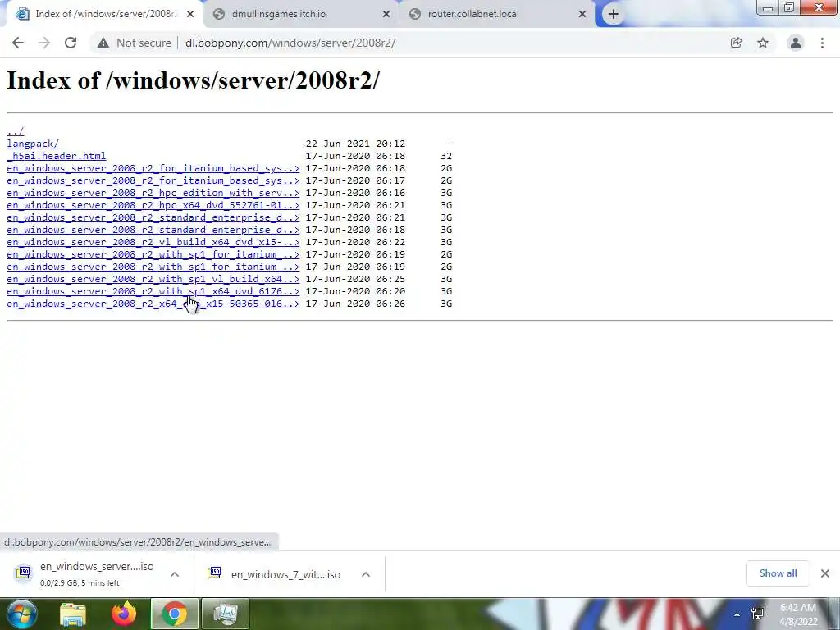Expand options chevron for en_windows_server download
The height and width of the screenshot is (630, 840).
(x=175, y=574)
